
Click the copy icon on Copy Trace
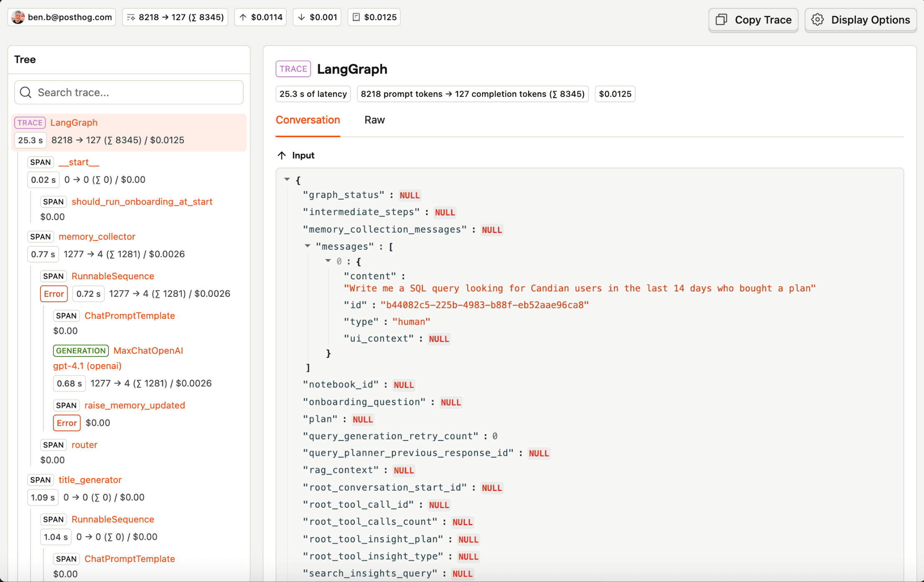[x=722, y=20]
